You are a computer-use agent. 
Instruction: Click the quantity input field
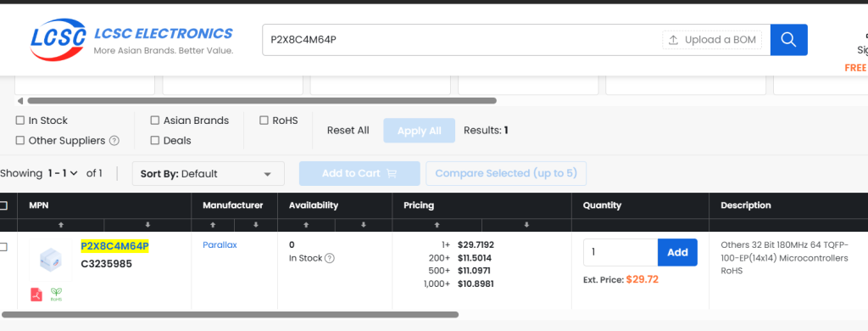[x=620, y=252]
